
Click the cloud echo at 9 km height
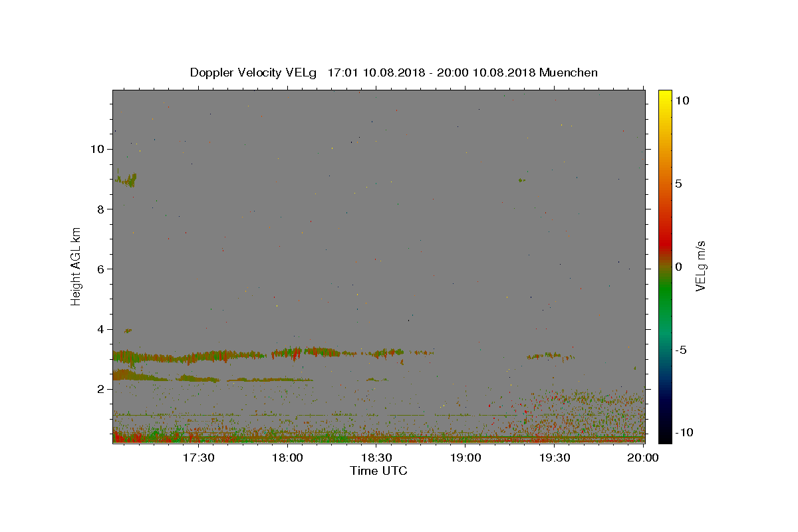point(126,180)
